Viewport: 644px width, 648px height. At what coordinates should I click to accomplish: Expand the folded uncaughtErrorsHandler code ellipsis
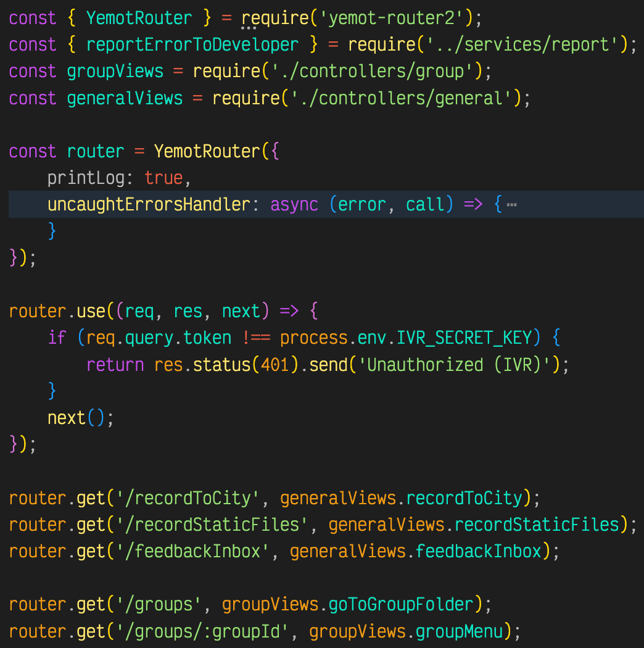point(511,205)
